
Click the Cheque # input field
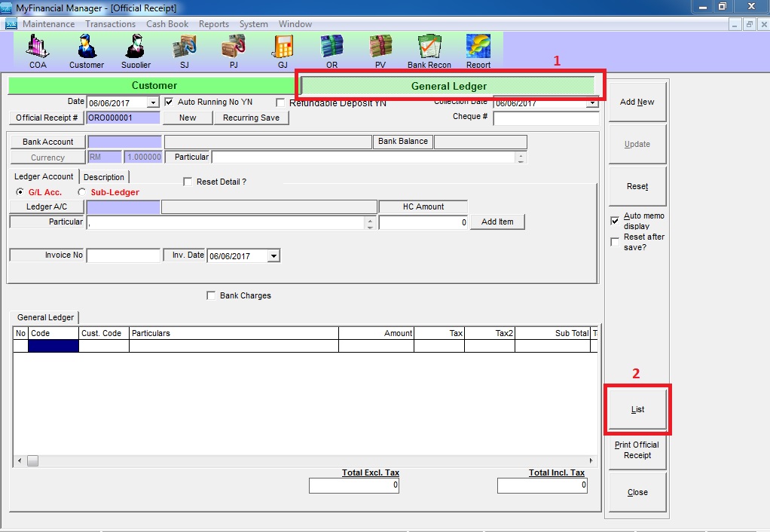545,118
